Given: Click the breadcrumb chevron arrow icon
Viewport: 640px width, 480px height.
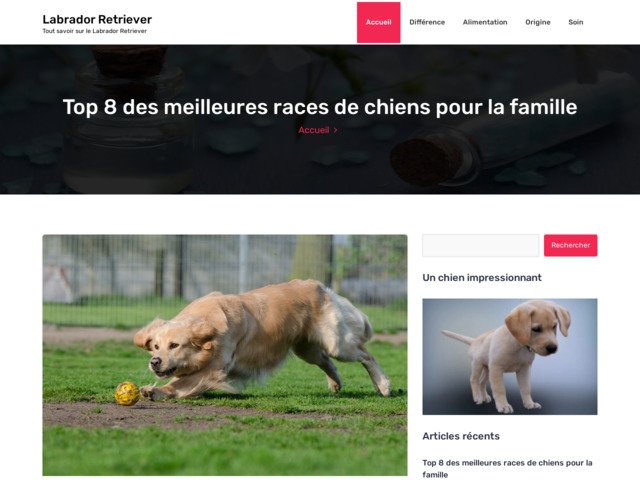Looking at the screenshot, I should pyautogui.click(x=336, y=130).
